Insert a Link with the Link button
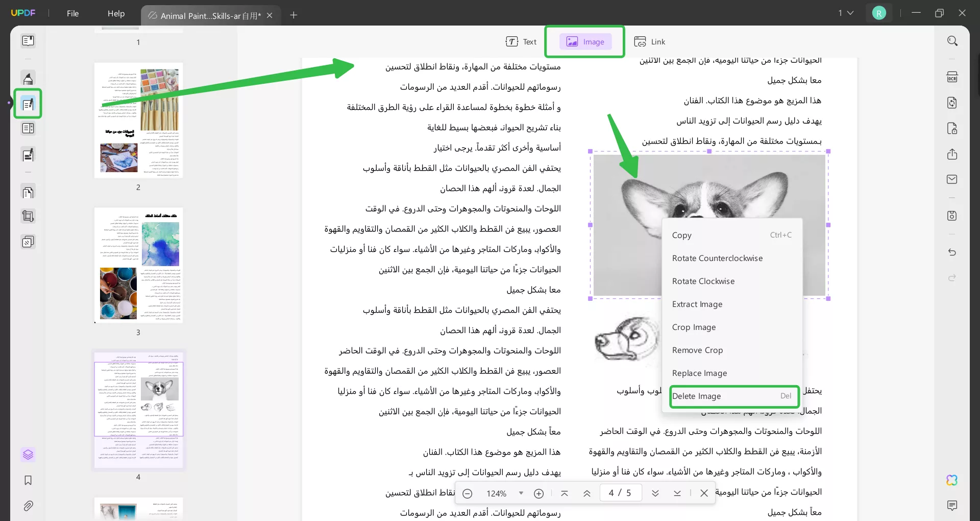This screenshot has width=980, height=521. pos(650,41)
